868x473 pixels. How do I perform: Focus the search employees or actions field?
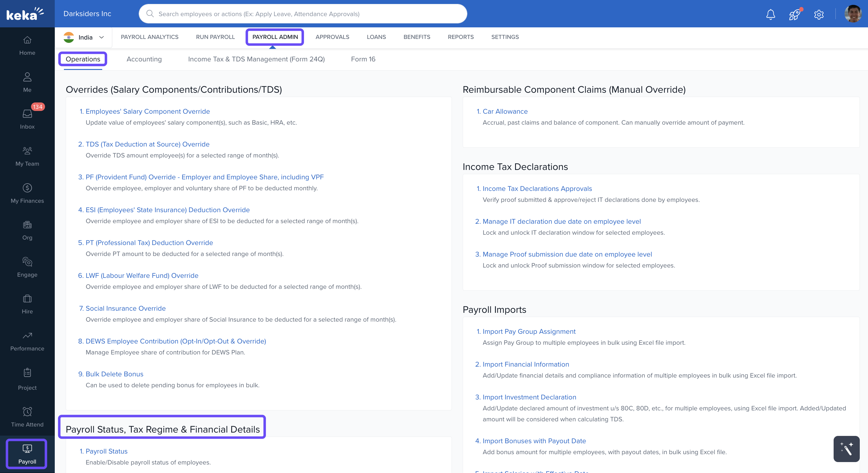click(303, 14)
